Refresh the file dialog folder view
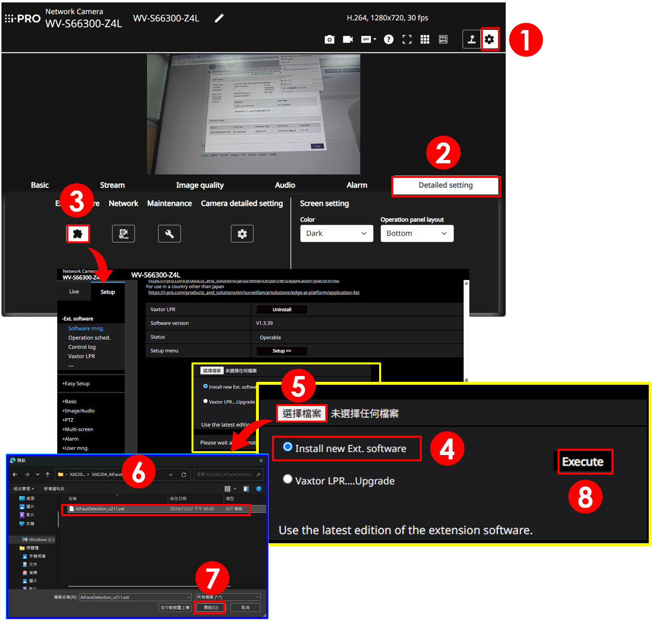 tap(184, 474)
